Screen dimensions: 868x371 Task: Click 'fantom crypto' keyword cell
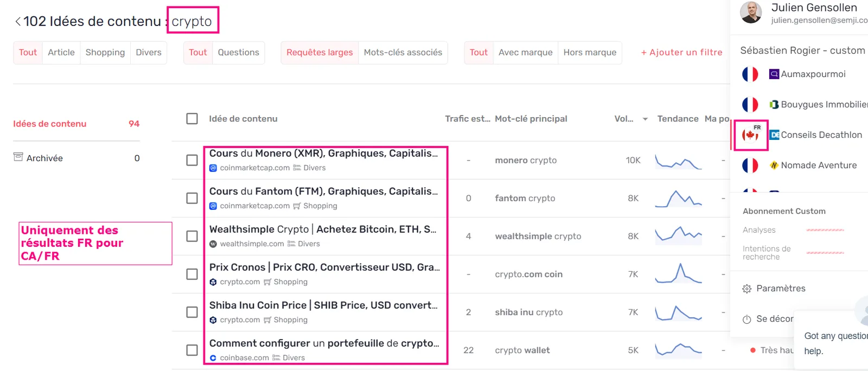(525, 199)
